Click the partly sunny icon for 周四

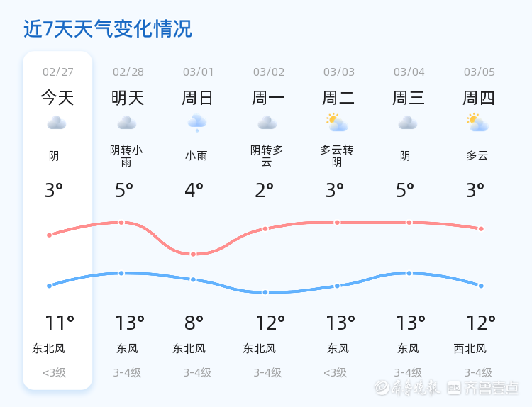coord(477,123)
